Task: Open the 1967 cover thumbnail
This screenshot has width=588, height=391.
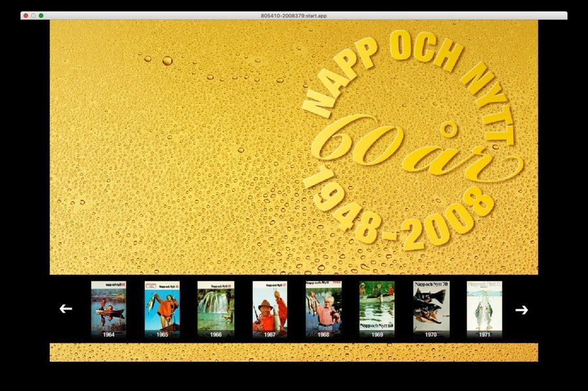Action: [270, 309]
